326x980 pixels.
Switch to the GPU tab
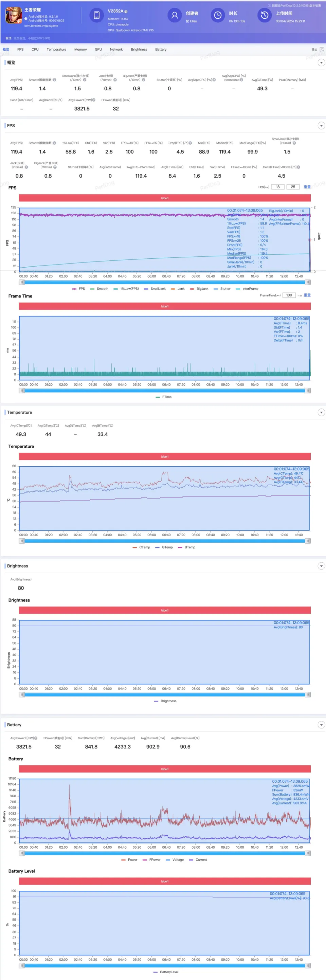point(98,50)
